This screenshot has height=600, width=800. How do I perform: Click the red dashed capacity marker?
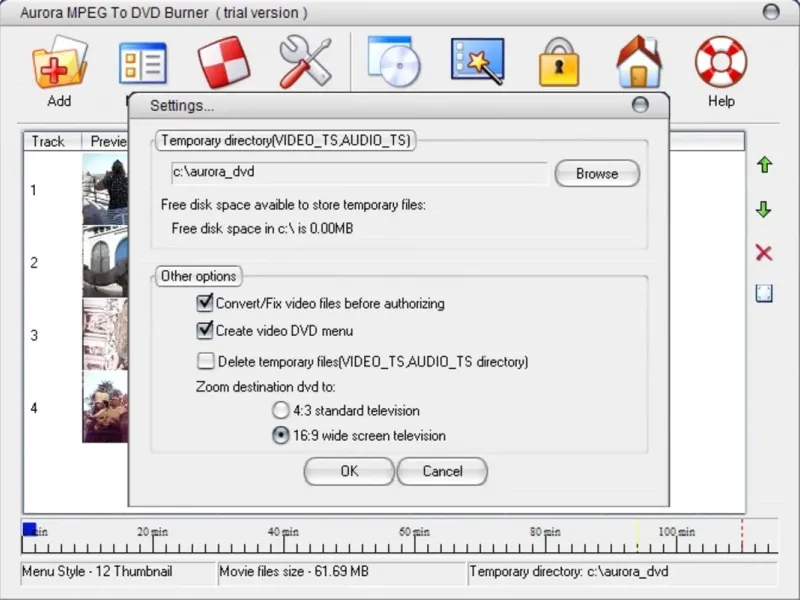pos(742,536)
